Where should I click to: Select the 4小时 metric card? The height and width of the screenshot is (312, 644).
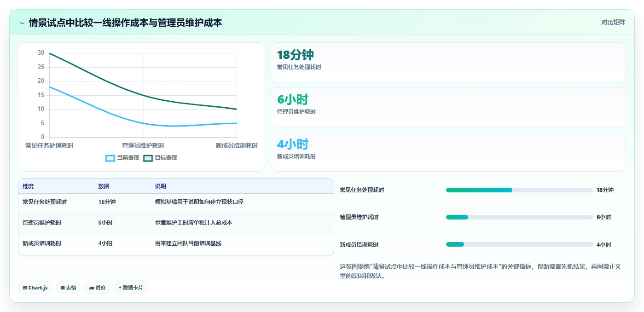coord(448,152)
